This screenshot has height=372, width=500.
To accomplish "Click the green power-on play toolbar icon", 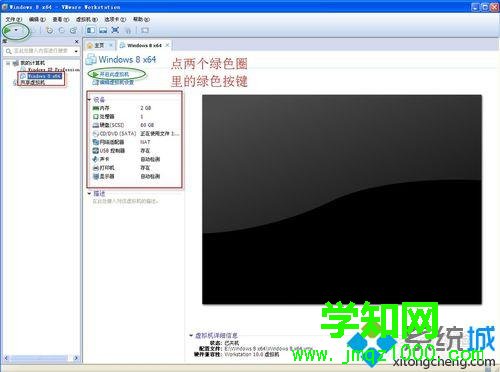I will [7, 31].
